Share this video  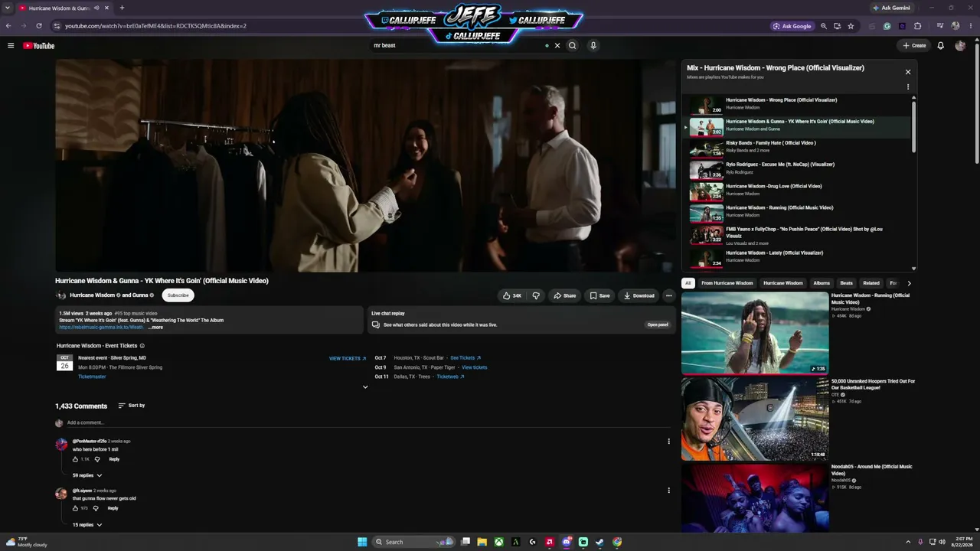[x=565, y=295]
